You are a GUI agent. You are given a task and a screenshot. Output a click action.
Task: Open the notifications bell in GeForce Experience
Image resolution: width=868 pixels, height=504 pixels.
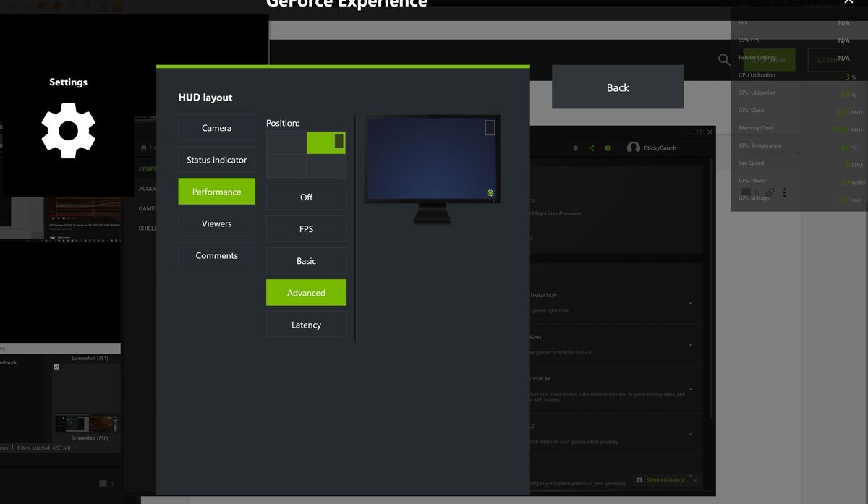[575, 148]
